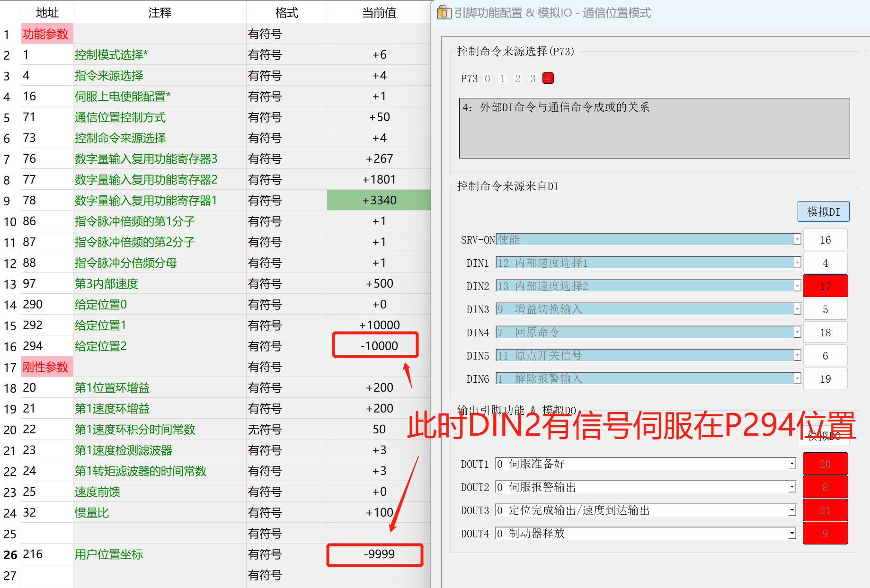Click the +50 value of 通信位置控制方式
The height and width of the screenshot is (588, 870).
tap(379, 117)
